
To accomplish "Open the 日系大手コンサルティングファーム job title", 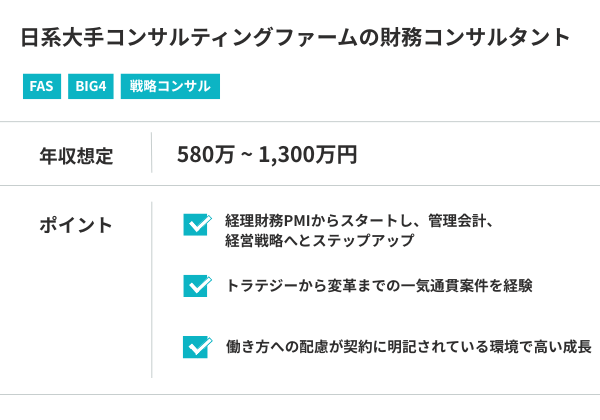I will click(295, 37).
